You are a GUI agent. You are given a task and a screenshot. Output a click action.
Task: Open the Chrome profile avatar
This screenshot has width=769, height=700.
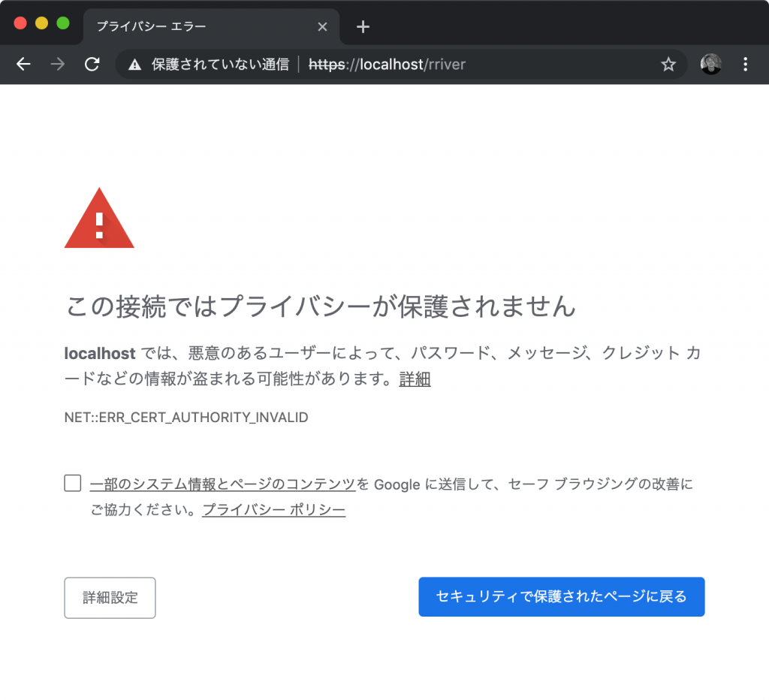pos(710,65)
